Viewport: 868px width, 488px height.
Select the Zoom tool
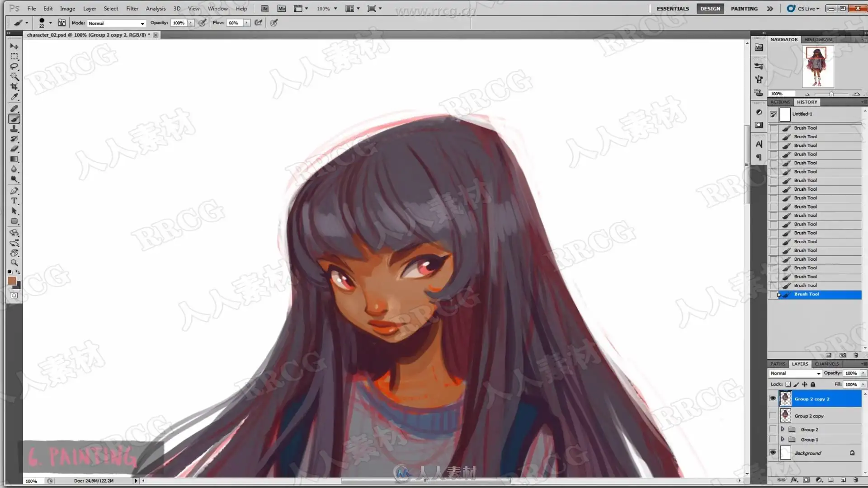[x=14, y=263]
